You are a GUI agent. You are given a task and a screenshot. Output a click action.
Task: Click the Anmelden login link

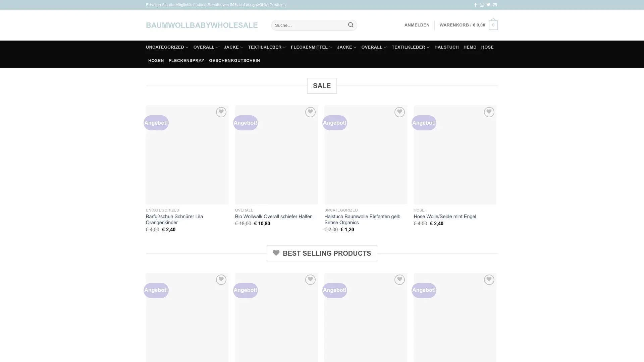click(x=417, y=25)
